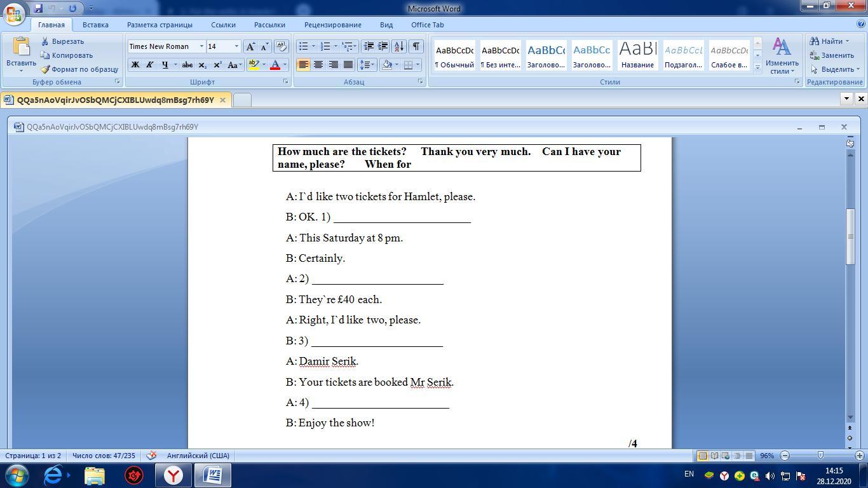Center the text
Screen dimensions: 868x488
318,65
